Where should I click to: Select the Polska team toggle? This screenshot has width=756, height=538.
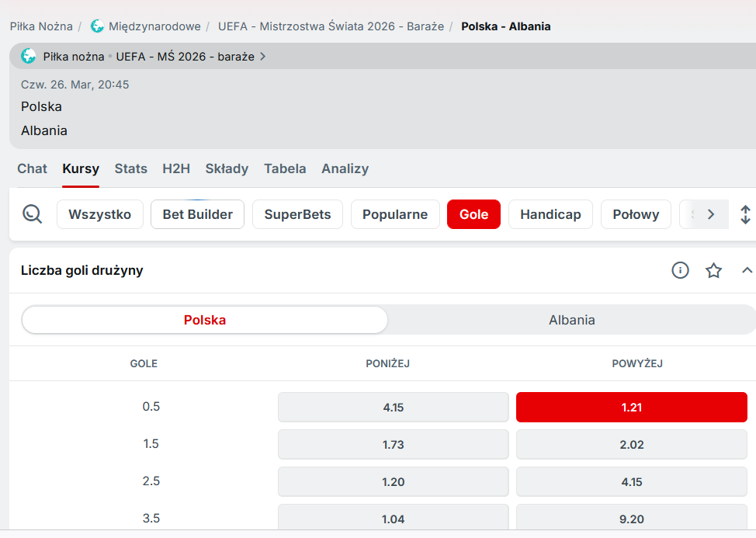tap(205, 320)
